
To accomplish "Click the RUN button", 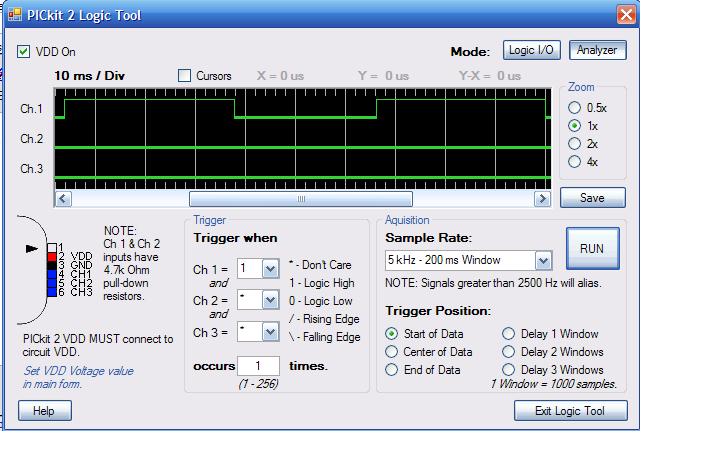I will click(592, 248).
